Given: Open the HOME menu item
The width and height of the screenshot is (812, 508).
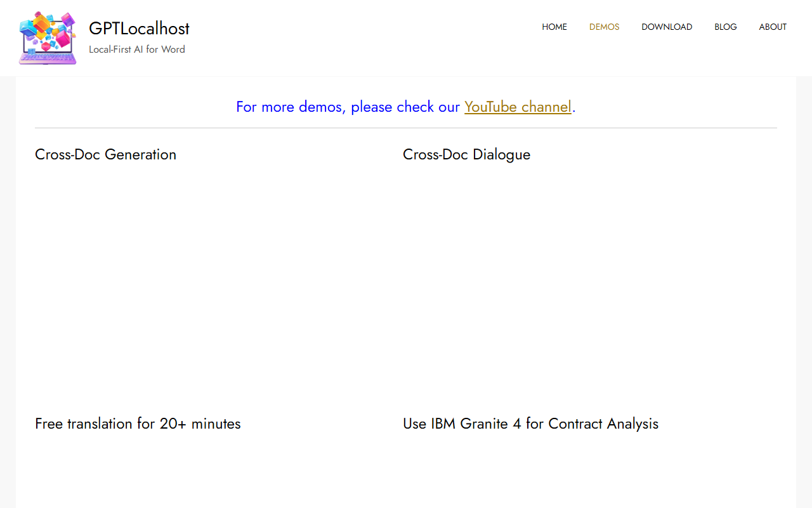Looking at the screenshot, I should pos(554,27).
